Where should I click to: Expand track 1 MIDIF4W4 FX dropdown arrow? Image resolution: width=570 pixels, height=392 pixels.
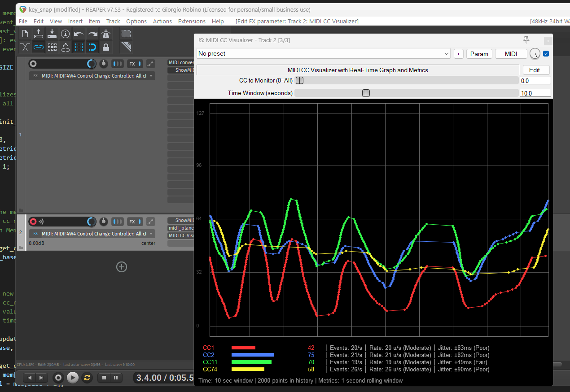click(x=151, y=76)
